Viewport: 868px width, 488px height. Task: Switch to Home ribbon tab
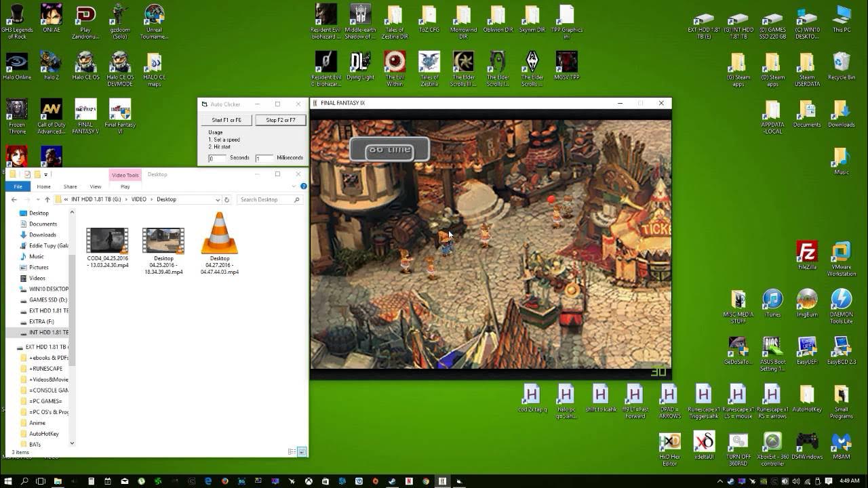pos(43,186)
